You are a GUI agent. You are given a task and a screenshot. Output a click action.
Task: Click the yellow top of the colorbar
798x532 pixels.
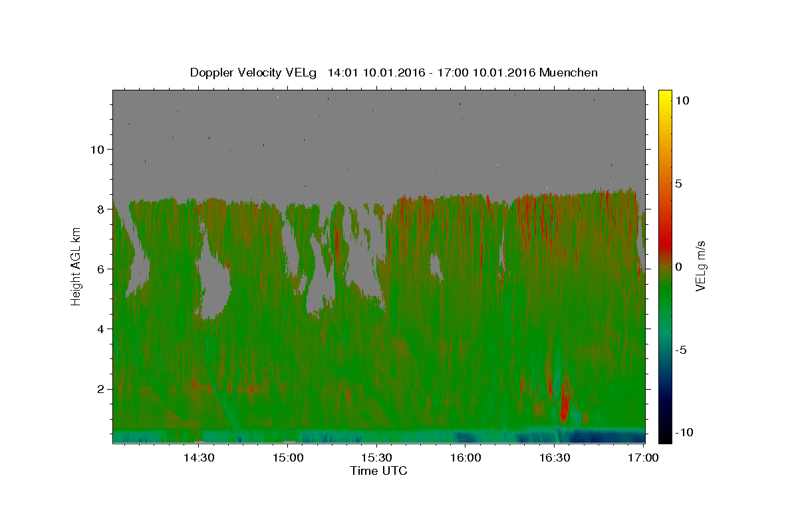664,95
